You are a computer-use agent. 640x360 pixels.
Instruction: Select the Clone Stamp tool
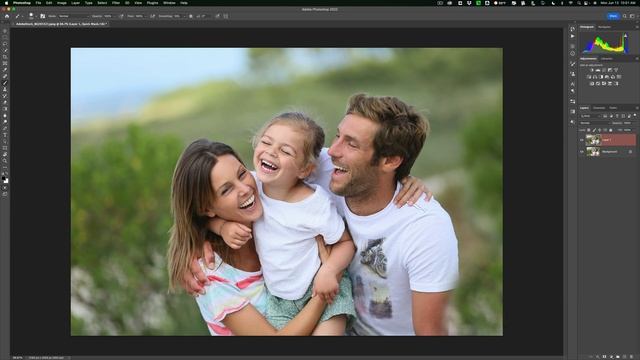[x=5, y=89]
